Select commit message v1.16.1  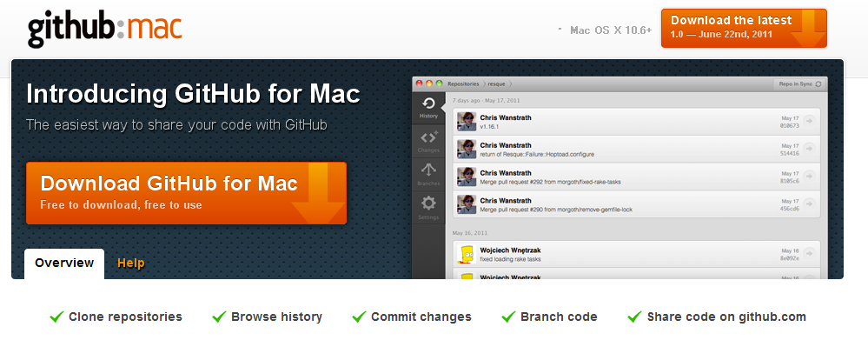point(490,127)
